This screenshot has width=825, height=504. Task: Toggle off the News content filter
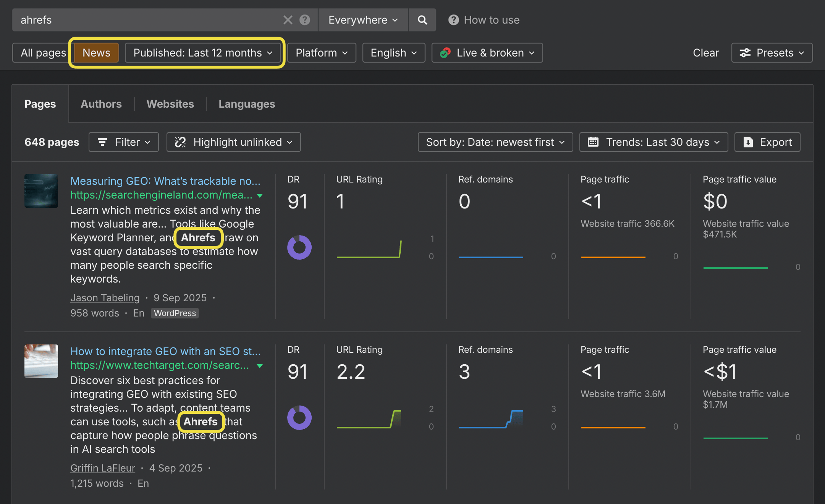point(96,53)
